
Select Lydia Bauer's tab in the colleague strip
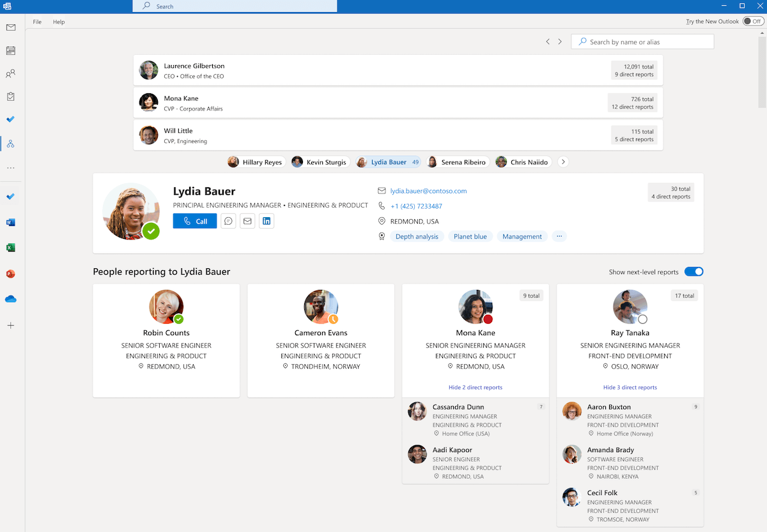click(x=388, y=162)
